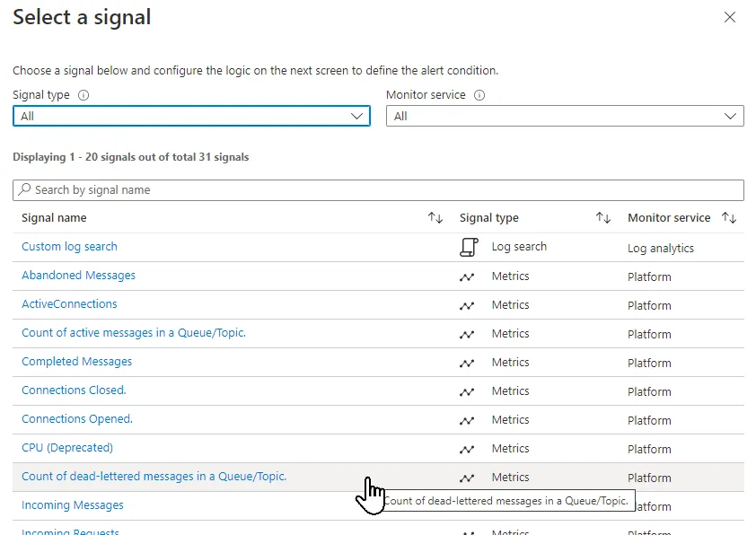Sort the list by Monitor service
The width and height of the screenshot is (756, 535).
729,218
